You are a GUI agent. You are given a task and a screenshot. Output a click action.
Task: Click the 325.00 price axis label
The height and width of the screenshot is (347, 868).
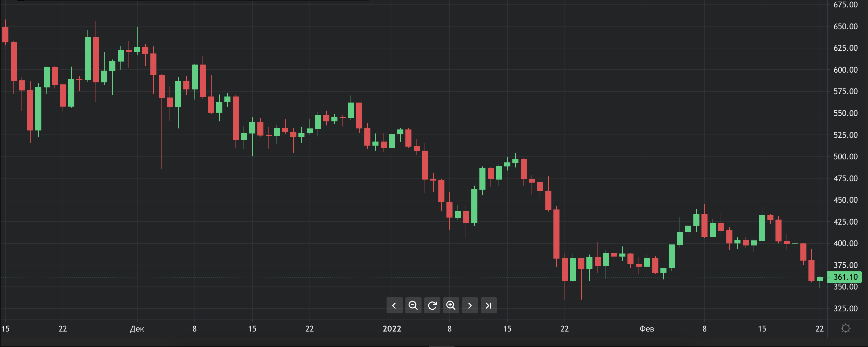click(845, 309)
